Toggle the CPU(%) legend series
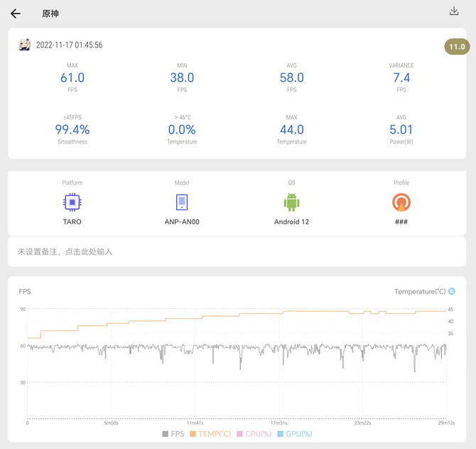 point(254,434)
